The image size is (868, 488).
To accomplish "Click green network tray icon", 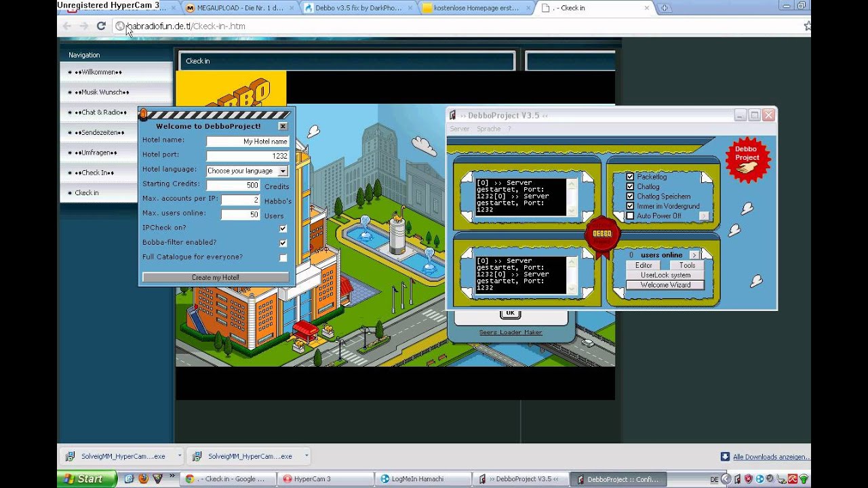I will [804, 479].
